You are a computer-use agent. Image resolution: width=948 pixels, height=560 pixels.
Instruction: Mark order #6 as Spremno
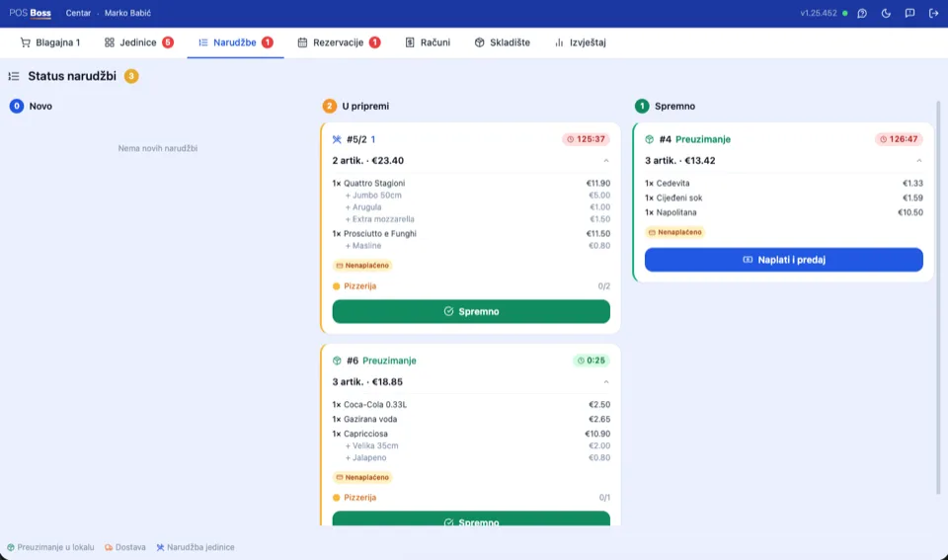click(x=471, y=519)
